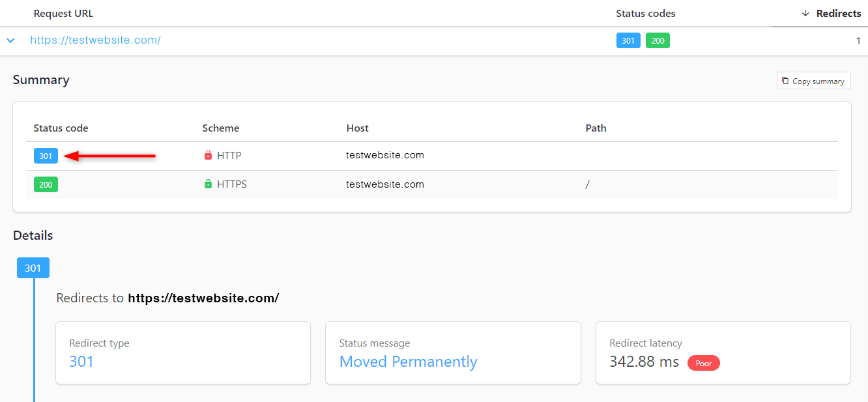
Task: Open the https://testwebsite.com/ request URL link
Action: [x=95, y=40]
